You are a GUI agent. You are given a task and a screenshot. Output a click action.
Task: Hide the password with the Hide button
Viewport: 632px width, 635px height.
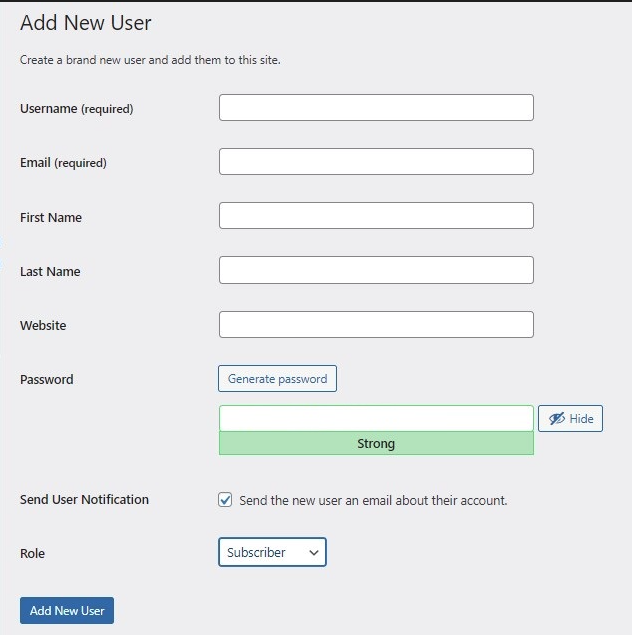click(x=570, y=418)
